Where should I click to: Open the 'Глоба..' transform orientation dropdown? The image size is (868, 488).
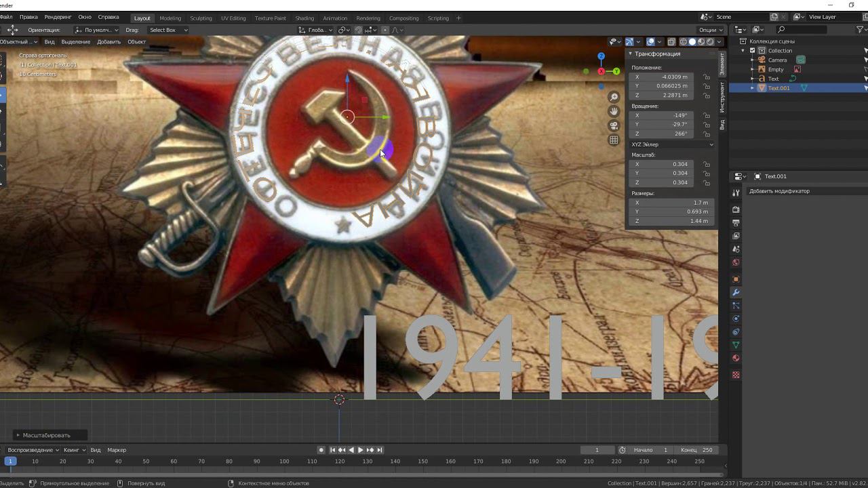click(x=316, y=30)
